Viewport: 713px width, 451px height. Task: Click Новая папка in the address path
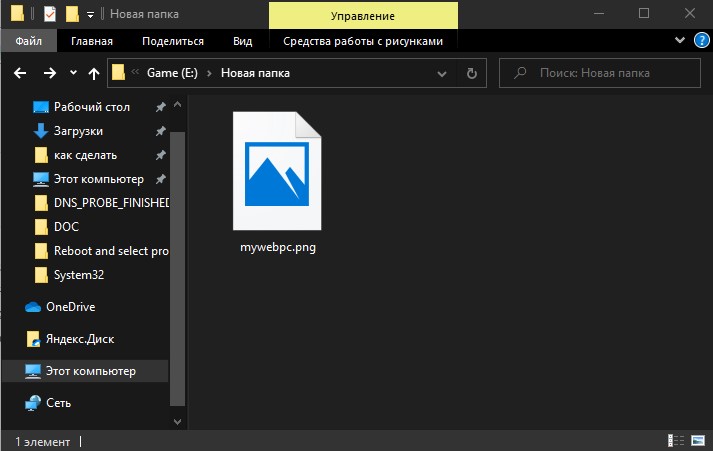(255, 73)
